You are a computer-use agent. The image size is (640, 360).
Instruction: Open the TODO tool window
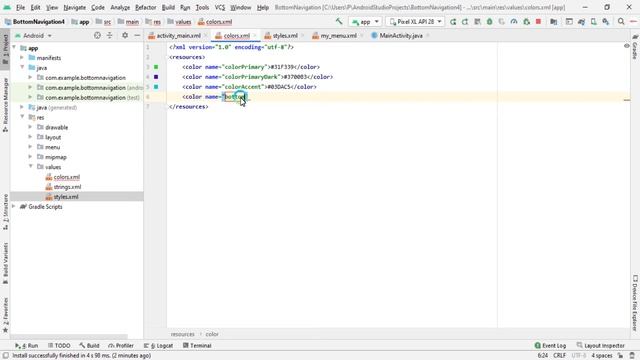coord(59,345)
